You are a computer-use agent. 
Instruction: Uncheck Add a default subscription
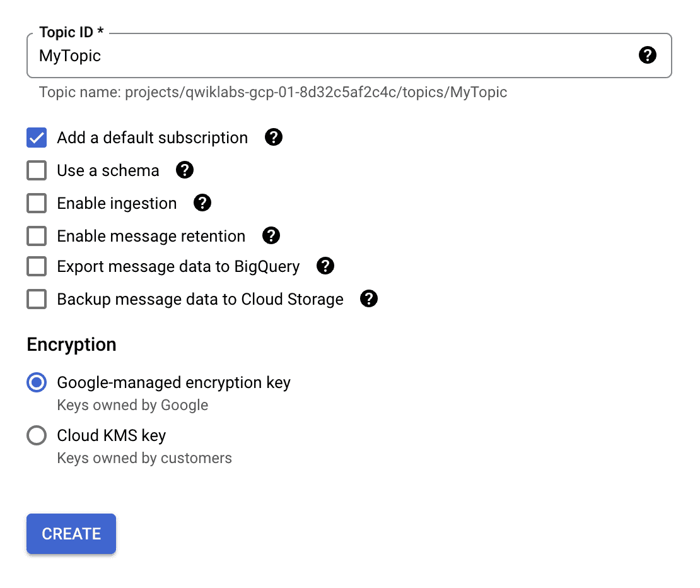pos(36,138)
